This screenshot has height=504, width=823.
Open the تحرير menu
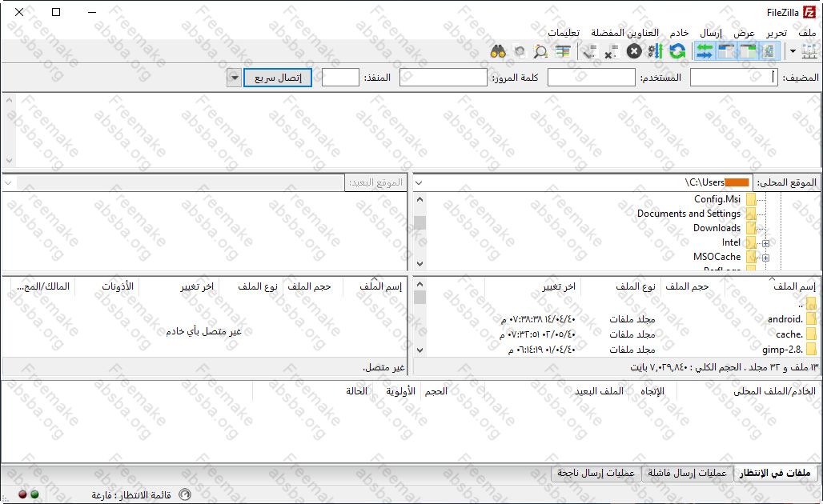tap(777, 33)
